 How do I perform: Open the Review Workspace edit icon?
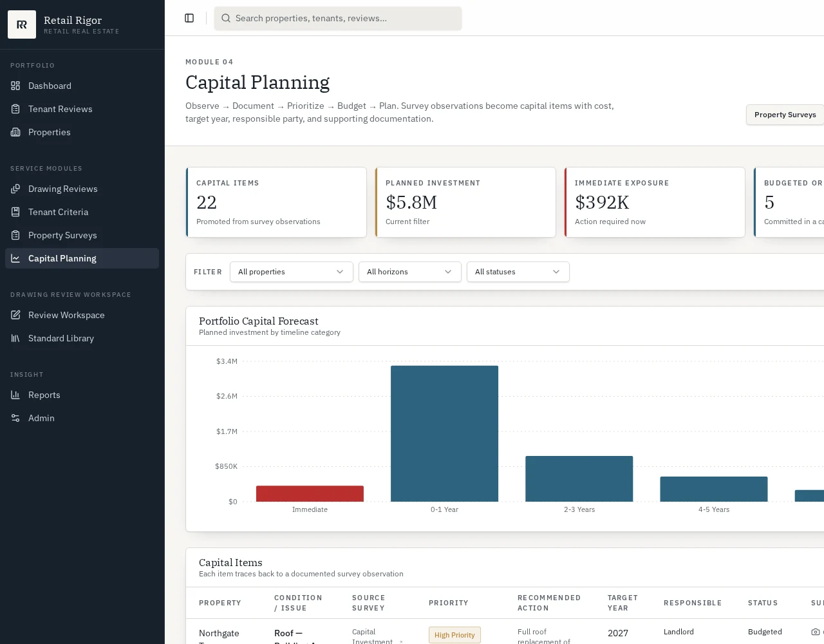tap(15, 315)
